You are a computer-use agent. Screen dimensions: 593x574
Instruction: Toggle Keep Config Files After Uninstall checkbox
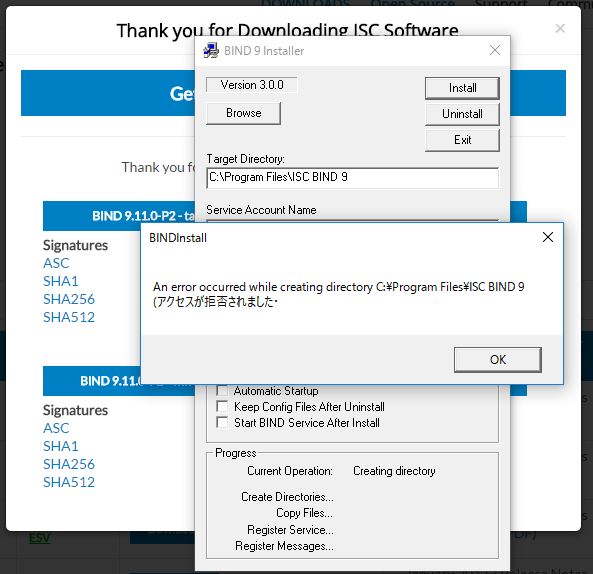(x=222, y=406)
